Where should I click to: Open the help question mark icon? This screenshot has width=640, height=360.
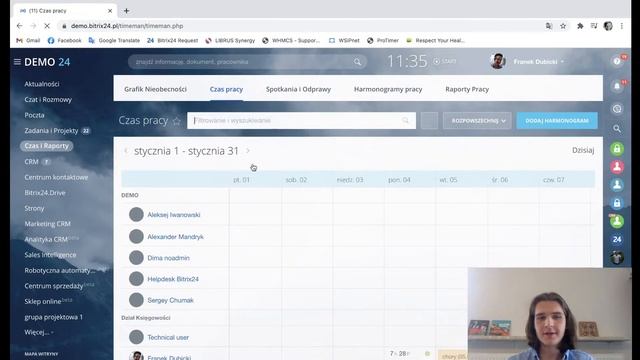[x=617, y=61]
